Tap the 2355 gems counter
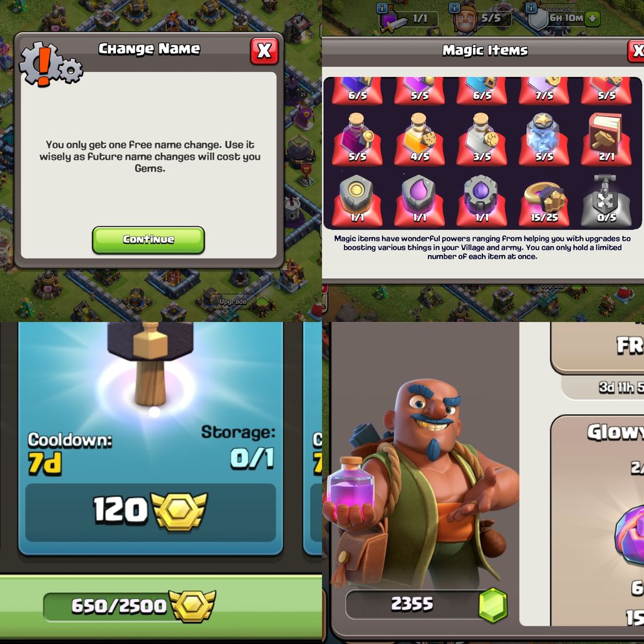 427,604
